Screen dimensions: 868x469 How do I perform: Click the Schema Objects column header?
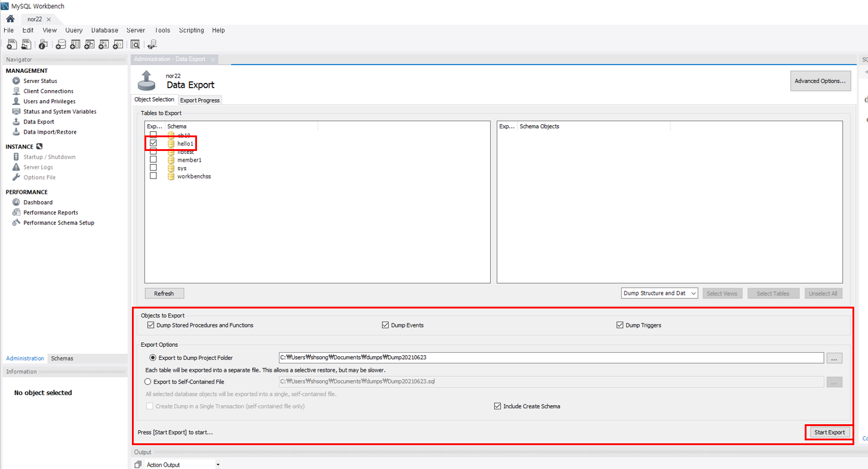[594, 126]
